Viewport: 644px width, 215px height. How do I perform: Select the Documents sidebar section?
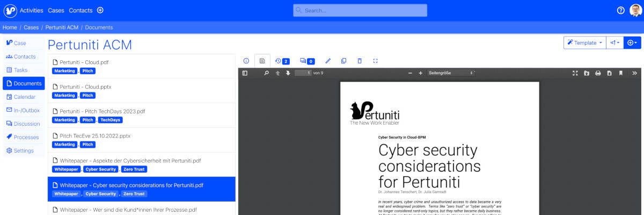pyautogui.click(x=24, y=83)
